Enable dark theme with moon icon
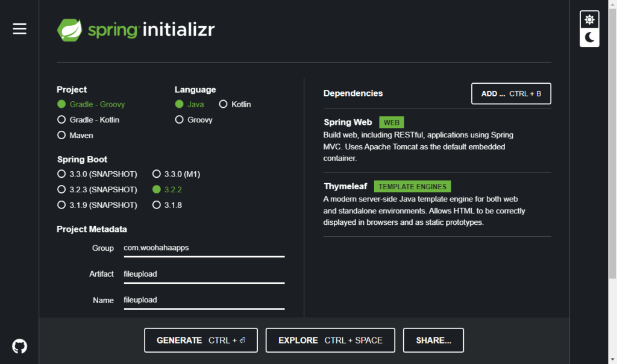This screenshot has width=617, height=364. click(x=589, y=38)
